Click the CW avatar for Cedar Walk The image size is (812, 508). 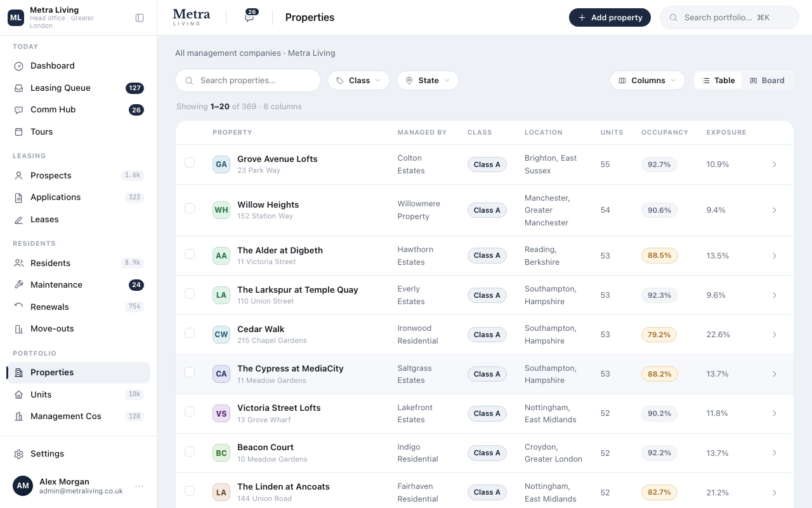pos(221,335)
